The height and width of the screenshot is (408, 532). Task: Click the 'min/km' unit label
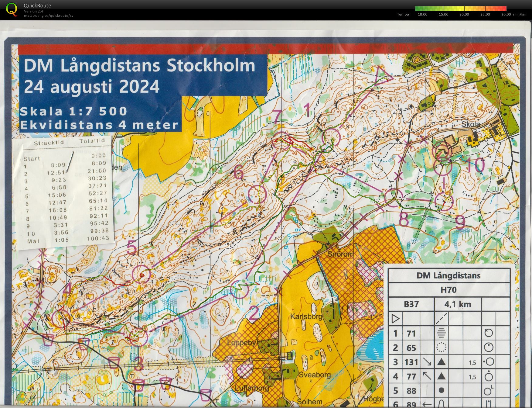pyautogui.click(x=520, y=14)
